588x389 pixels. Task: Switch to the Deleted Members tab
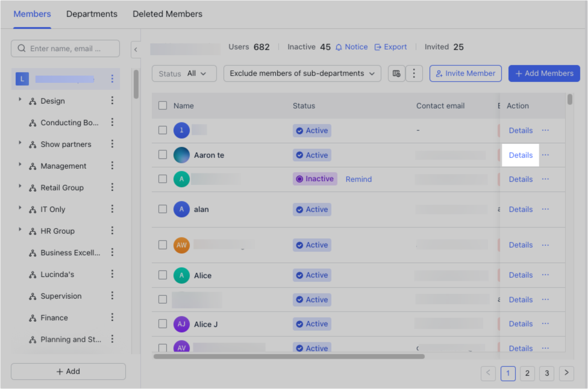[168, 14]
